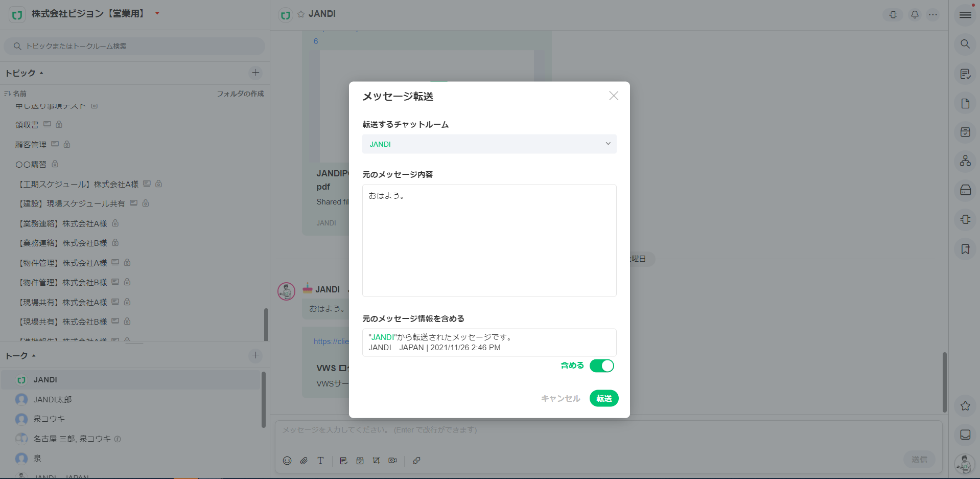Click the chat message area scrollbar

pos(944,382)
